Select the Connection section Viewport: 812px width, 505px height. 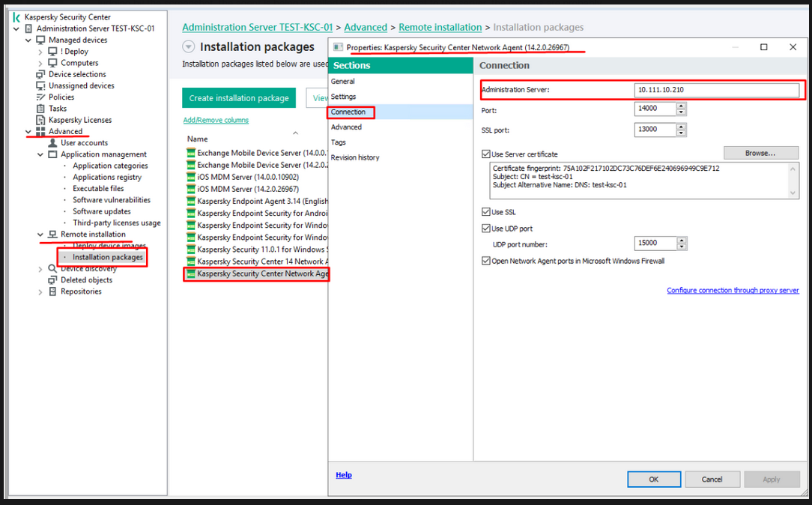[401, 112]
